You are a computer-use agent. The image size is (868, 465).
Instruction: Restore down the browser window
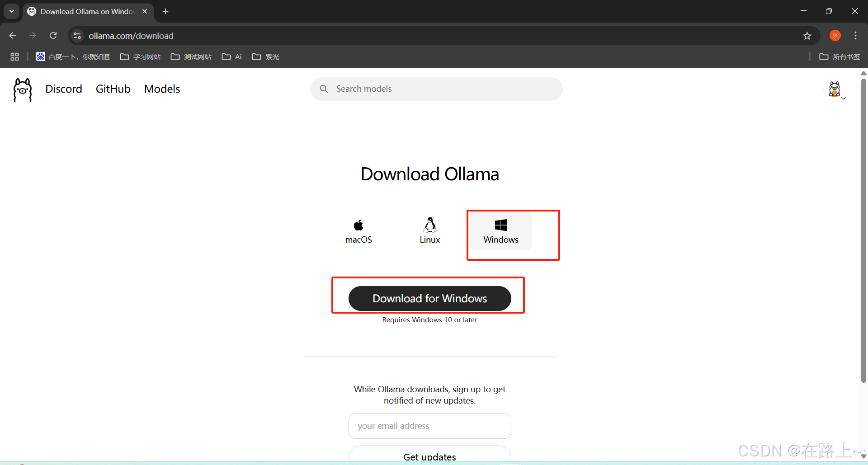pos(829,11)
